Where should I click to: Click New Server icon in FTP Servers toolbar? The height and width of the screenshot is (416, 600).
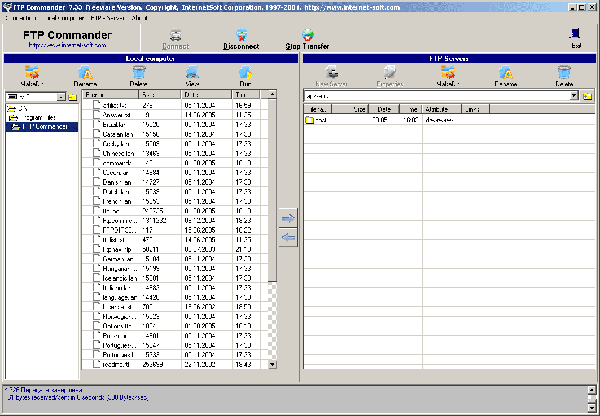point(332,72)
